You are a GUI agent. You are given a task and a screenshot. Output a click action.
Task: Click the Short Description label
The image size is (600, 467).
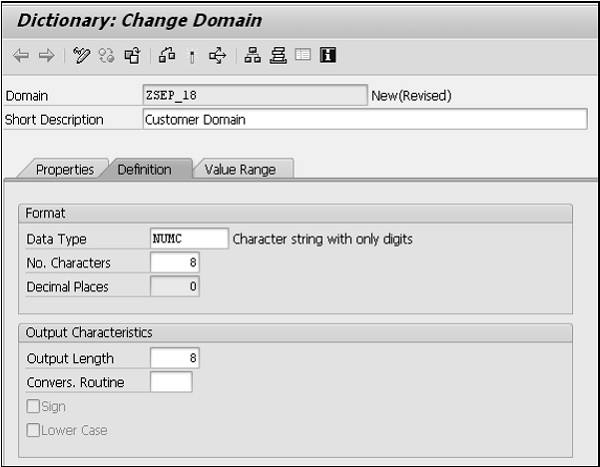pyautogui.click(x=54, y=120)
